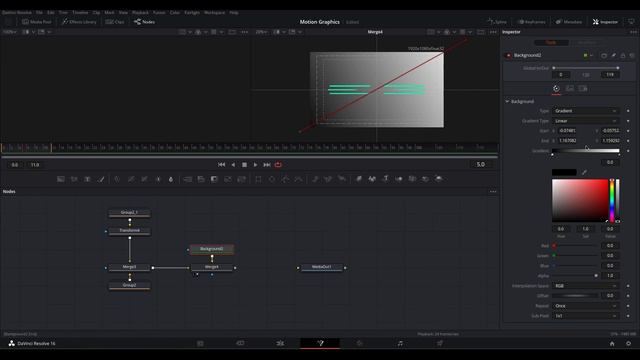Go to last frame

tap(267, 164)
